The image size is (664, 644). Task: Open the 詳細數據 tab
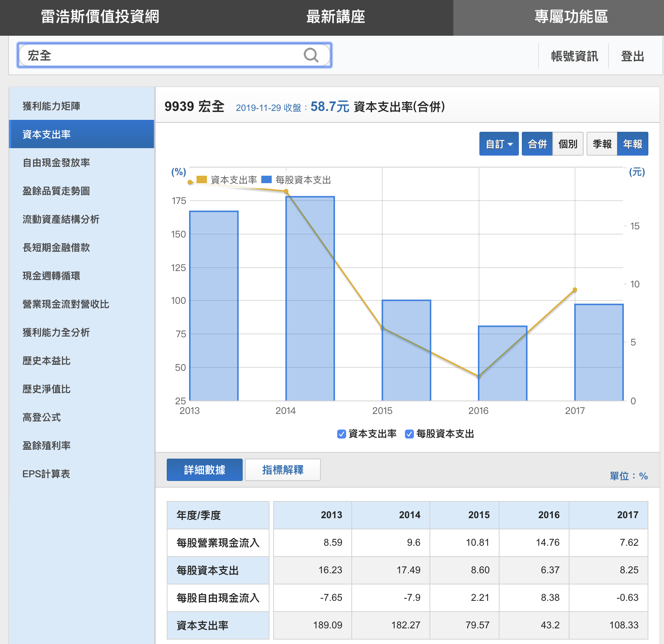204,470
